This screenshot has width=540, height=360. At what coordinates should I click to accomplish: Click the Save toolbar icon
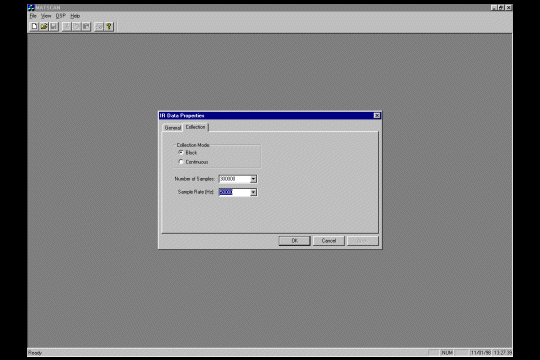53,27
